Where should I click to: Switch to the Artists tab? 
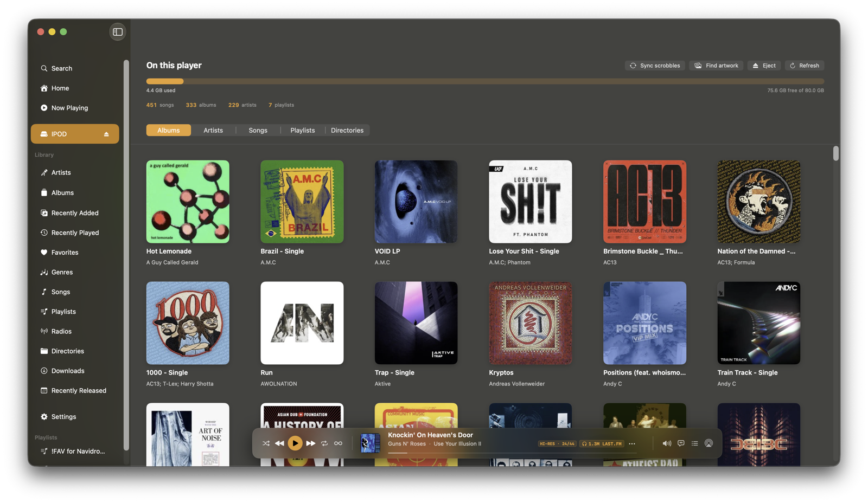[x=213, y=130]
